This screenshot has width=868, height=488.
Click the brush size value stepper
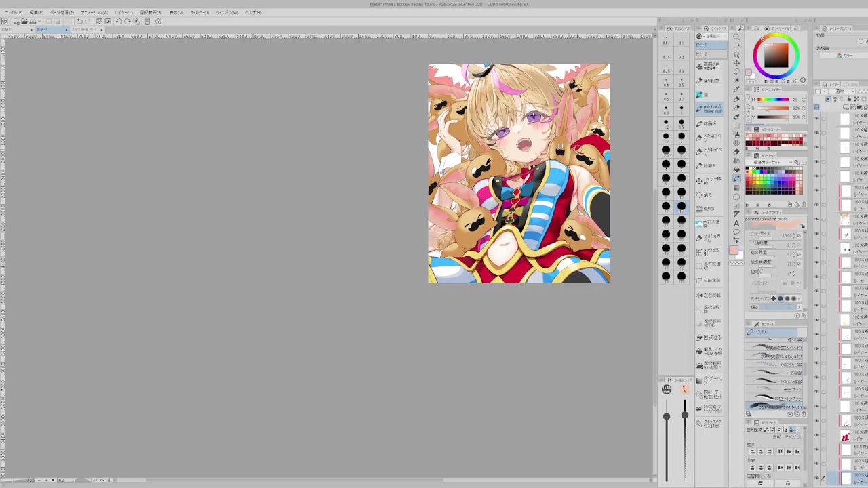[795, 235]
